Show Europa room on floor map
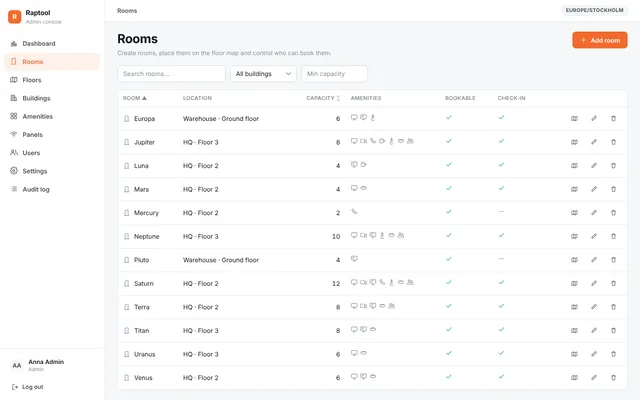Viewport: 640px width, 400px height. tap(574, 118)
